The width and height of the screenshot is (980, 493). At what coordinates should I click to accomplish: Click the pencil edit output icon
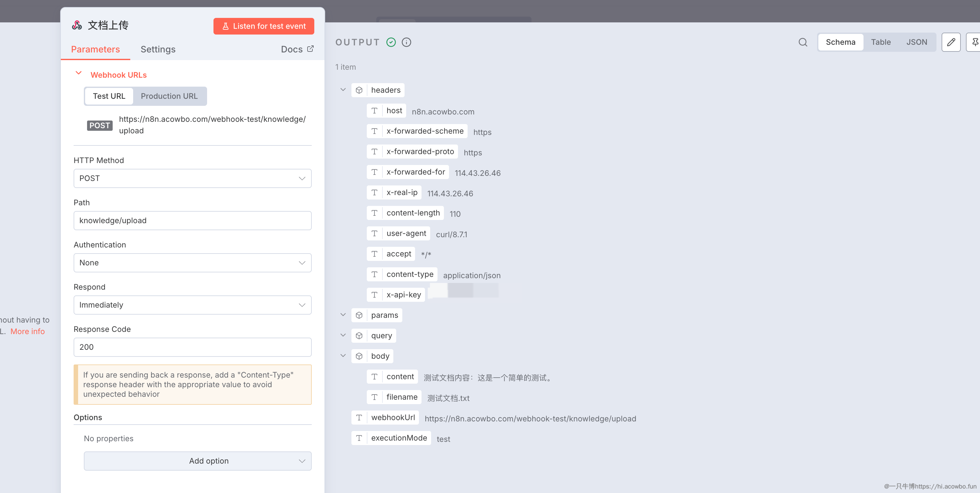tap(951, 42)
